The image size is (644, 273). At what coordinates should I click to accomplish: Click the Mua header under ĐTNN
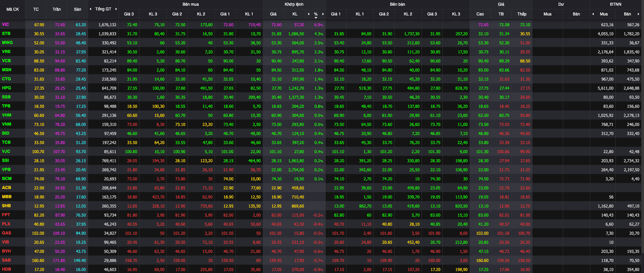pos(604,14)
